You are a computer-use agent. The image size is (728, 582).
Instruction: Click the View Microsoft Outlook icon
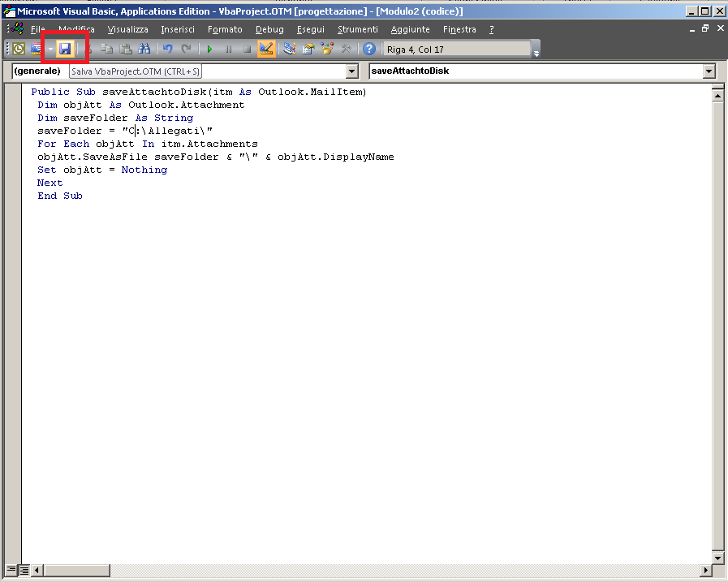[19, 49]
